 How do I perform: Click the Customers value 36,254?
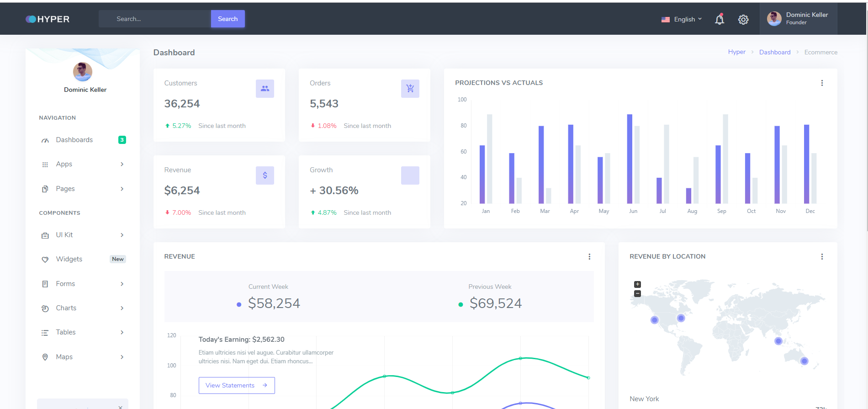[x=182, y=104]
